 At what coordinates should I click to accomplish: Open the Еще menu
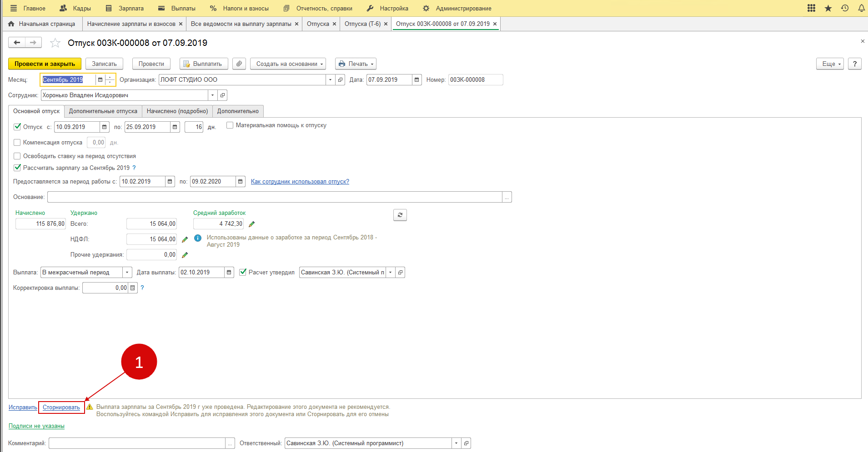(x=830, y=64)
